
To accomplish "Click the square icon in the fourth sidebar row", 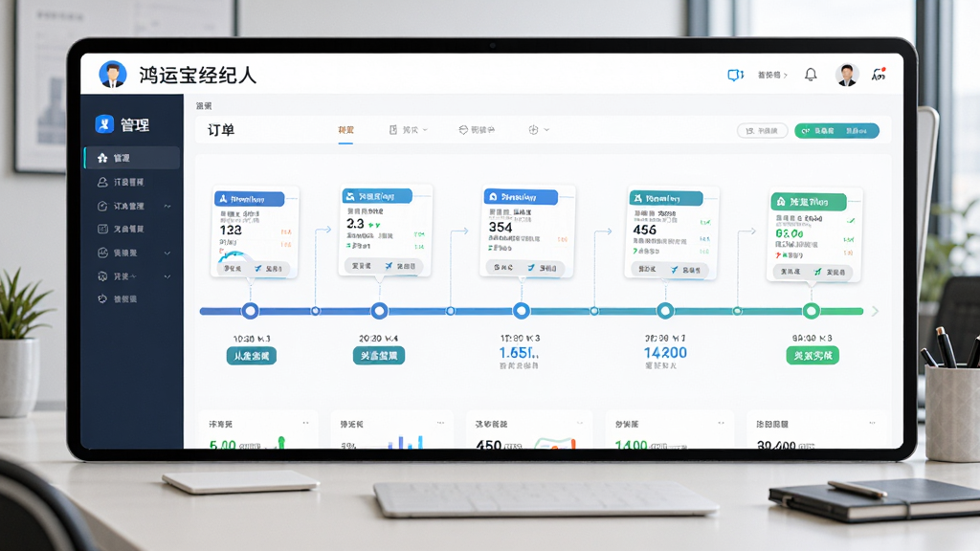I will click(x=102, y=229).
